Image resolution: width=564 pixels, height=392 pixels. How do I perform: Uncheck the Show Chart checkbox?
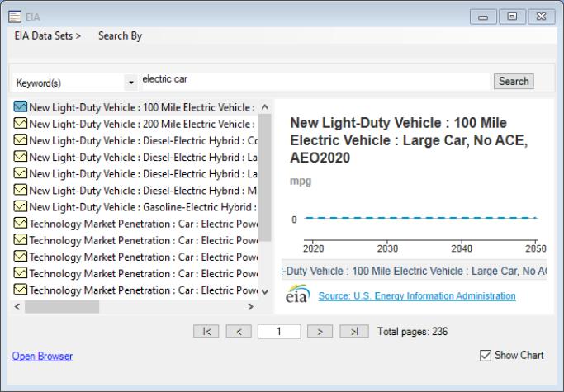tap(486, 356)
